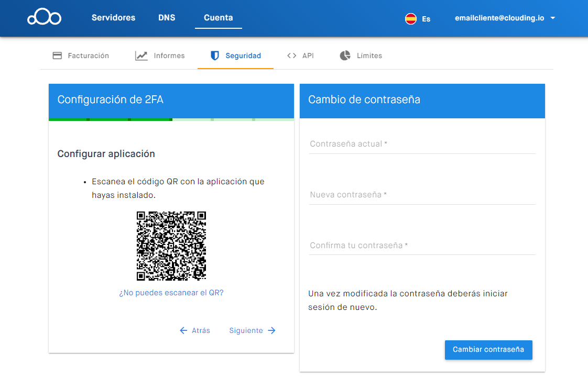Select the Seguridad tab label
The width and height of the screenshot is (588, 389).
[243, 56]
